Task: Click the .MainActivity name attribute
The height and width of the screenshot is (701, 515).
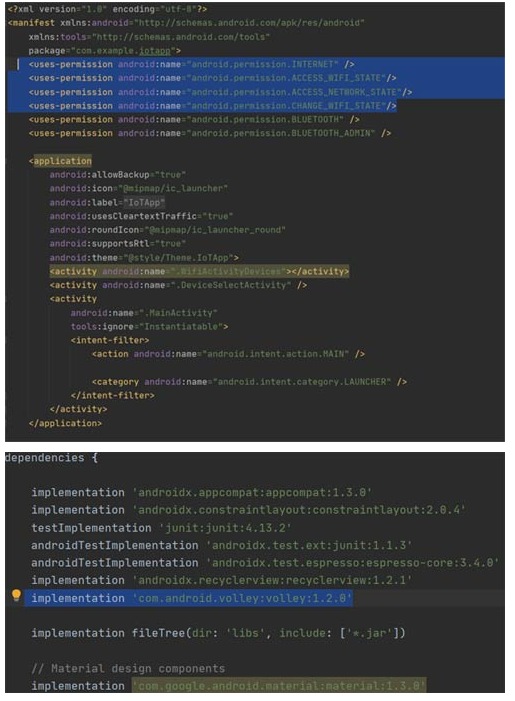Action: (144, 313)
